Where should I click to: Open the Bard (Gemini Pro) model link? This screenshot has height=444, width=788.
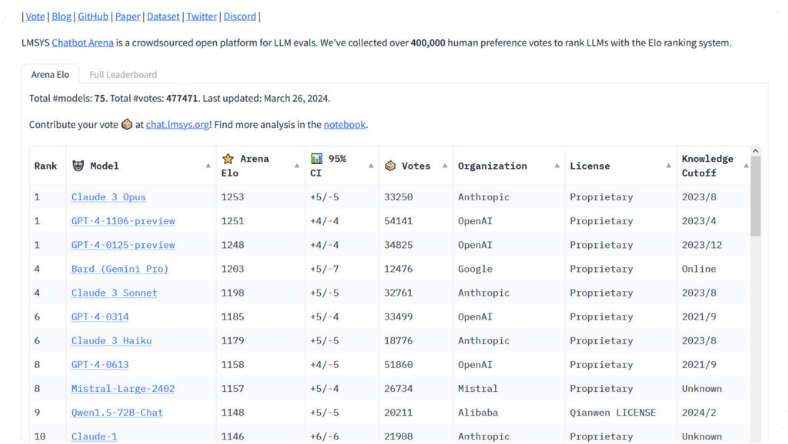[120, 269]
